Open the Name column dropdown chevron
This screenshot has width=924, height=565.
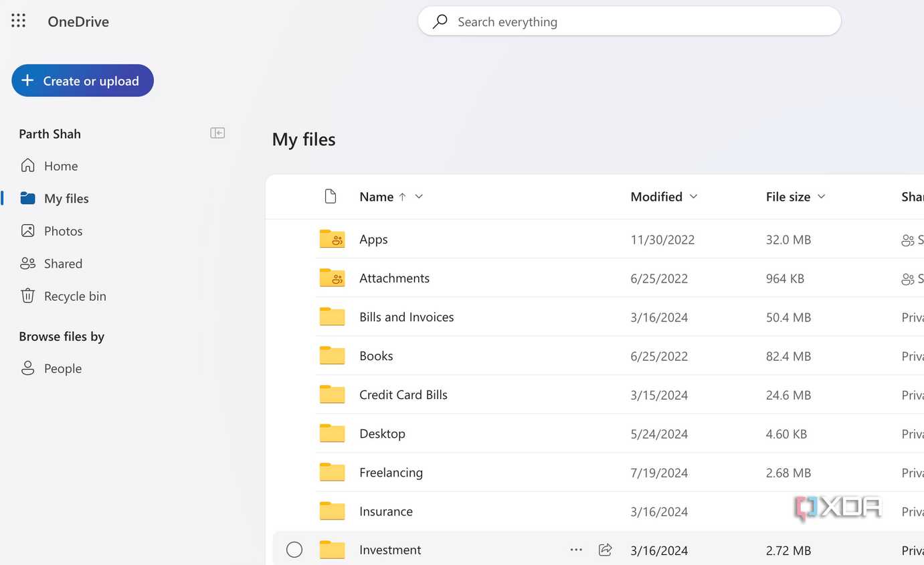[419, 196]
